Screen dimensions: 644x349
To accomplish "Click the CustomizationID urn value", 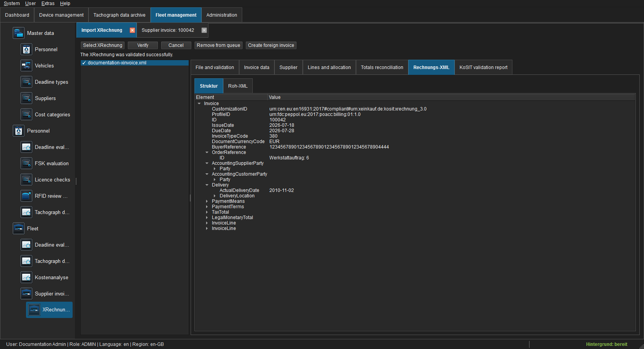I will [348, 109].
